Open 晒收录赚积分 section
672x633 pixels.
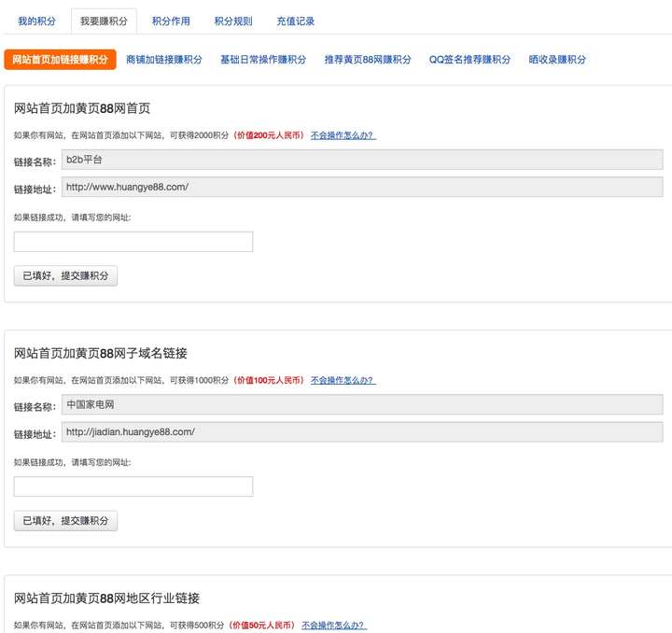pyautogui.click(x=557, y=60)
